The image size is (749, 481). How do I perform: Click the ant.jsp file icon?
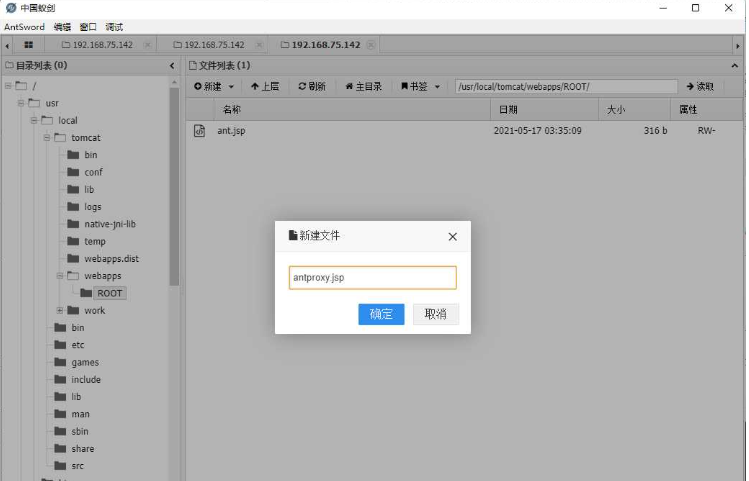point(199,130)
